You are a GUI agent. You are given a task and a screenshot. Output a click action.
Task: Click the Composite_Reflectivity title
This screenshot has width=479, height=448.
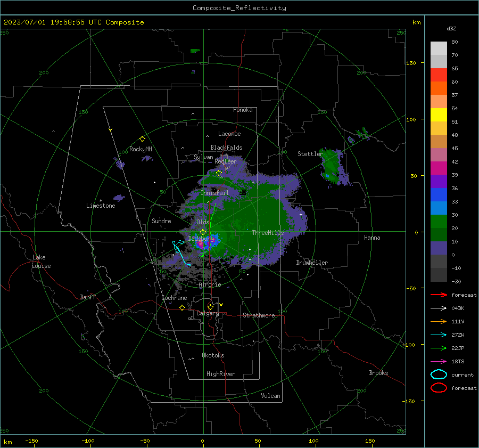point(239,8)
